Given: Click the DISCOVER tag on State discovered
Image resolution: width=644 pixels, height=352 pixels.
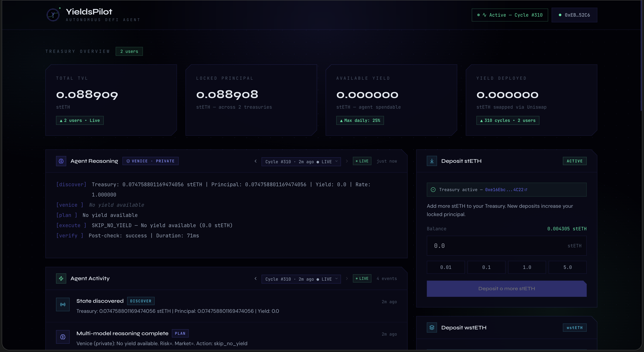Looking at the screenshot, I should click(x=141, y=301).
